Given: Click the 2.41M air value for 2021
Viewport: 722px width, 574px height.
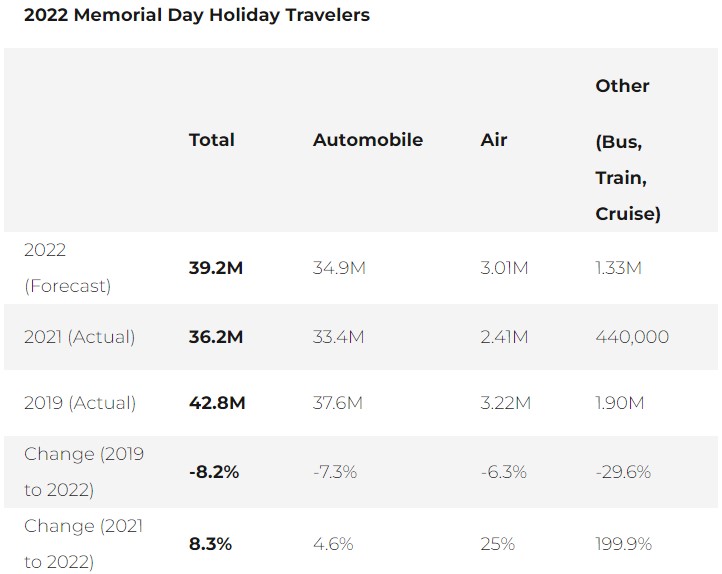Looking at the screenshot, I should (x=504, y=337).
